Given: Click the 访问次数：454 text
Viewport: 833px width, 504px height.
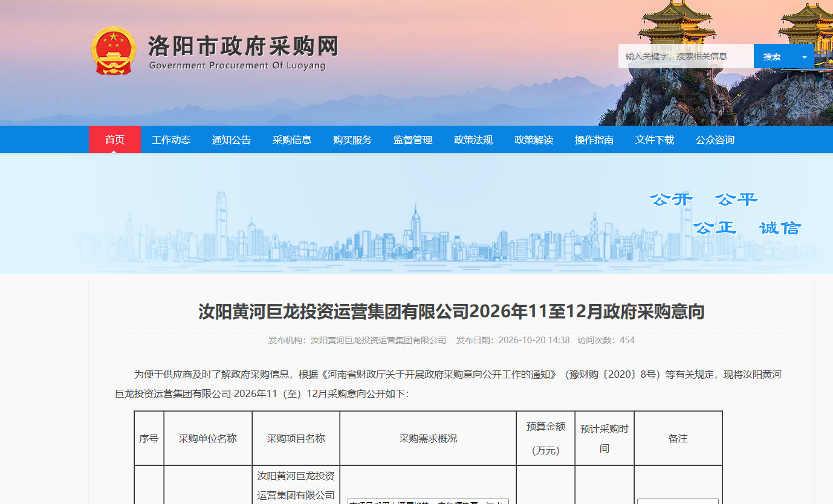Looking at the screenshot, I should pyautogui.click(x=606, y=340).
